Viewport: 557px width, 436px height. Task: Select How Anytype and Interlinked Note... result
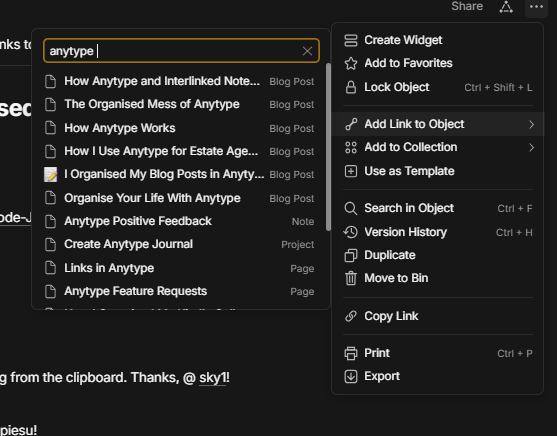pyautogui.click(x=180, y=81)
